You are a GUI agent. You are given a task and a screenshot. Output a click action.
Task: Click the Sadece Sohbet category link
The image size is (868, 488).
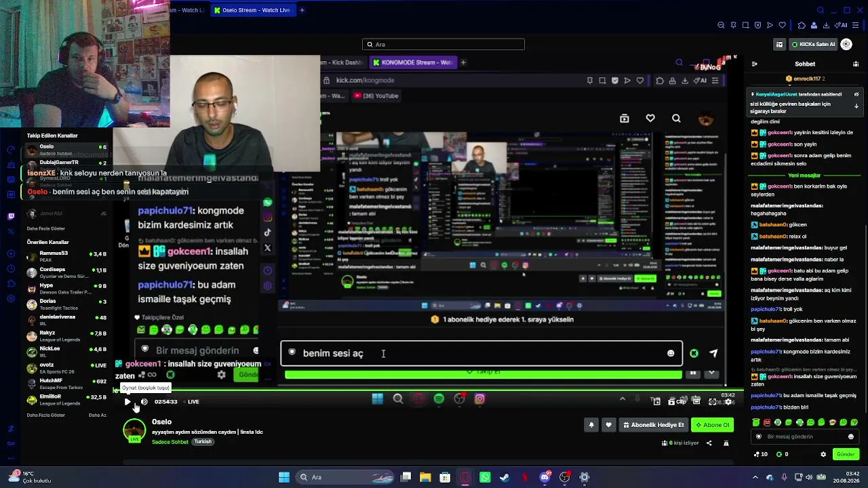coord(170,442)
